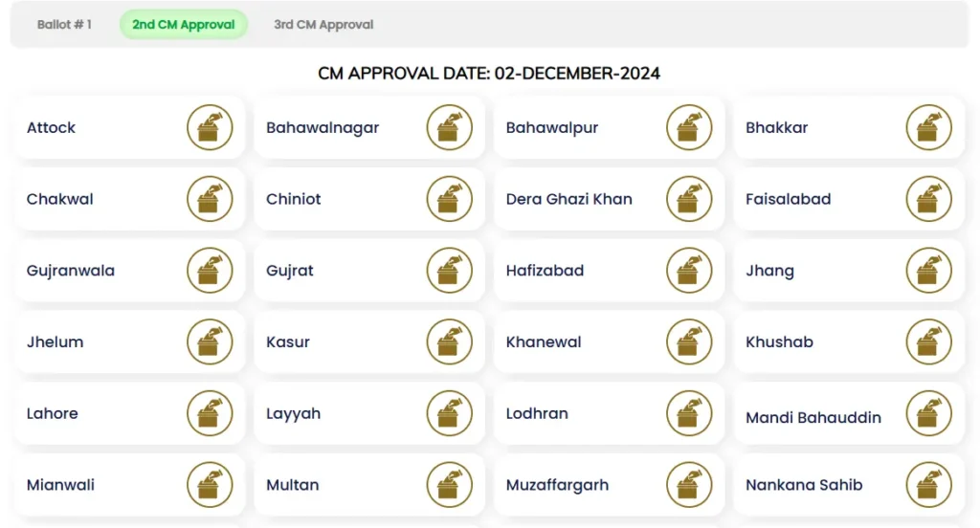Switch to the Ballot # 1 tab

pos(64,25)
